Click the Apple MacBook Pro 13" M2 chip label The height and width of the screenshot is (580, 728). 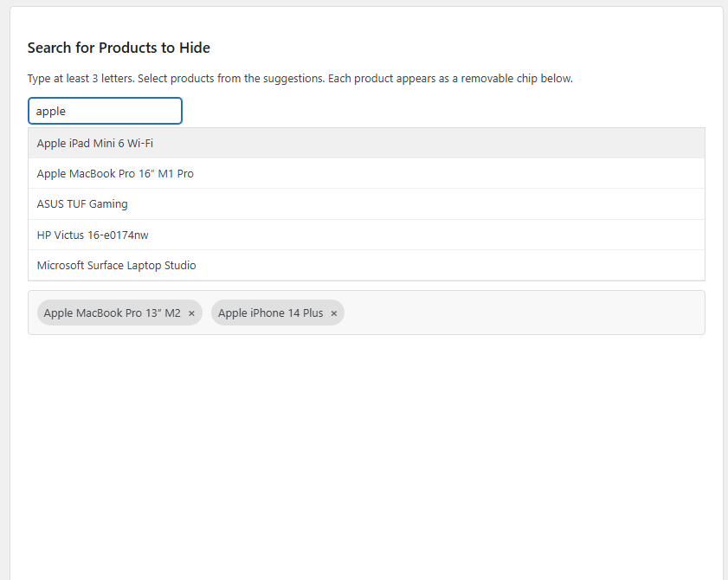[x=112, y=313]
